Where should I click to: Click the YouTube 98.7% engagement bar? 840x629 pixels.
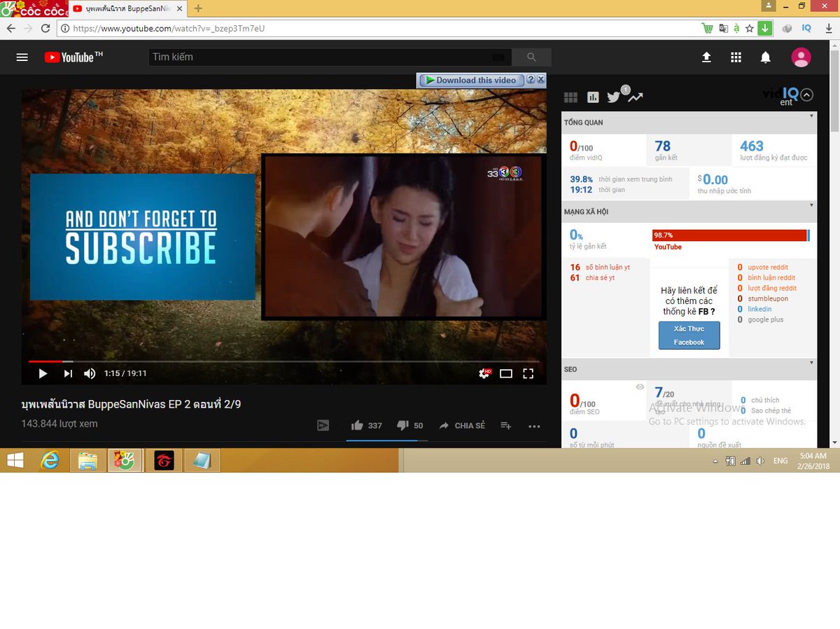(x=730, y=235)
